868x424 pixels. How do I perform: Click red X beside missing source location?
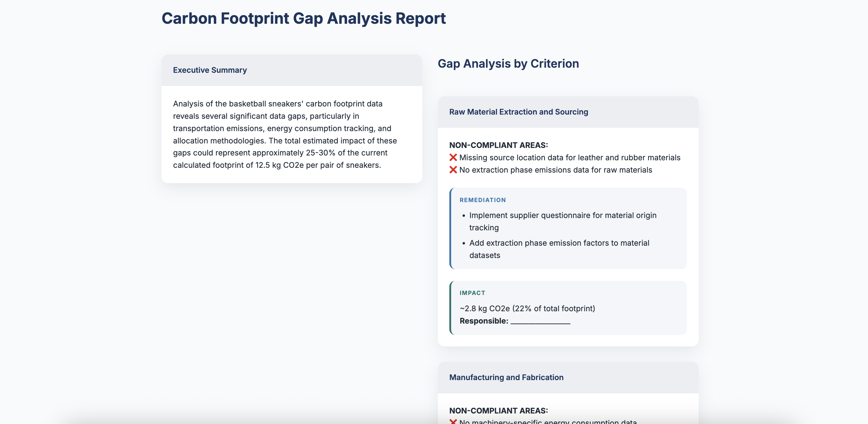pyautogui.click(x=453, y=157)
